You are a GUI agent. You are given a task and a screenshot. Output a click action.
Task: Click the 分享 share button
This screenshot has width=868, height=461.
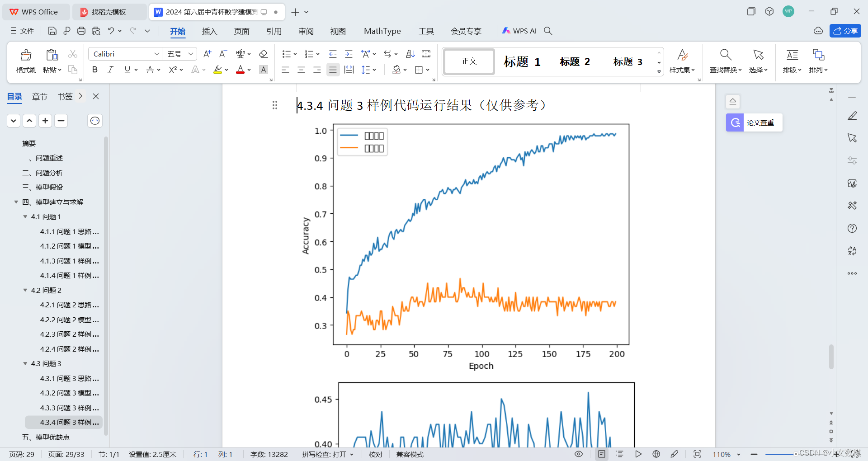[845, 31]
